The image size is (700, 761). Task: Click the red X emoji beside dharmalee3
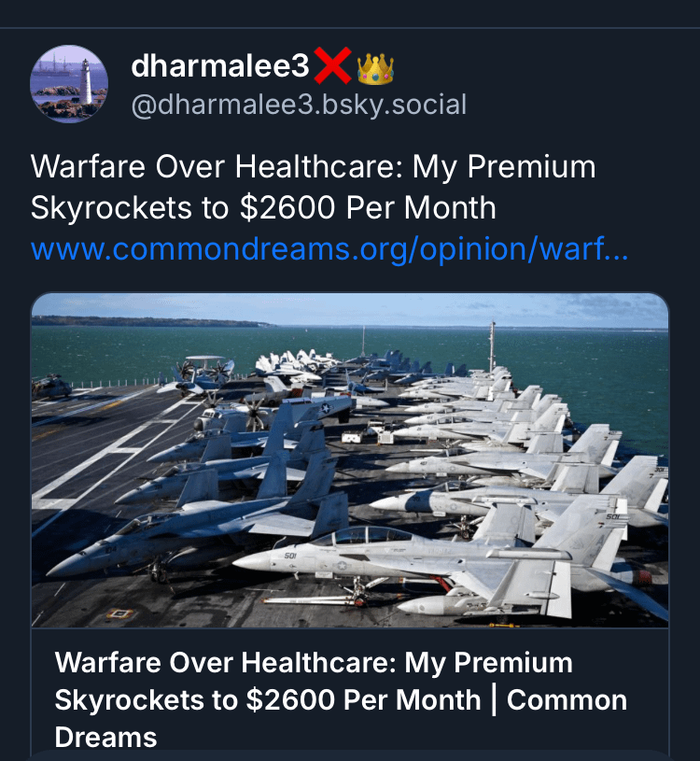coord(333,65)
